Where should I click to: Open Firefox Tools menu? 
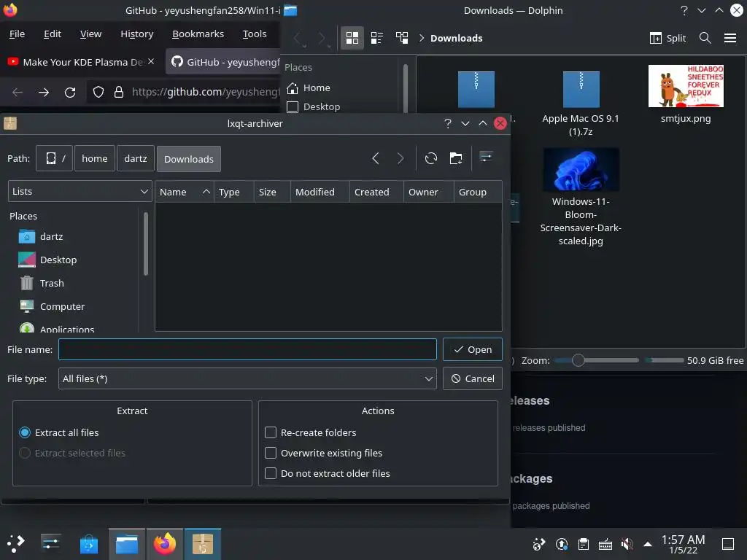[255, 34]
